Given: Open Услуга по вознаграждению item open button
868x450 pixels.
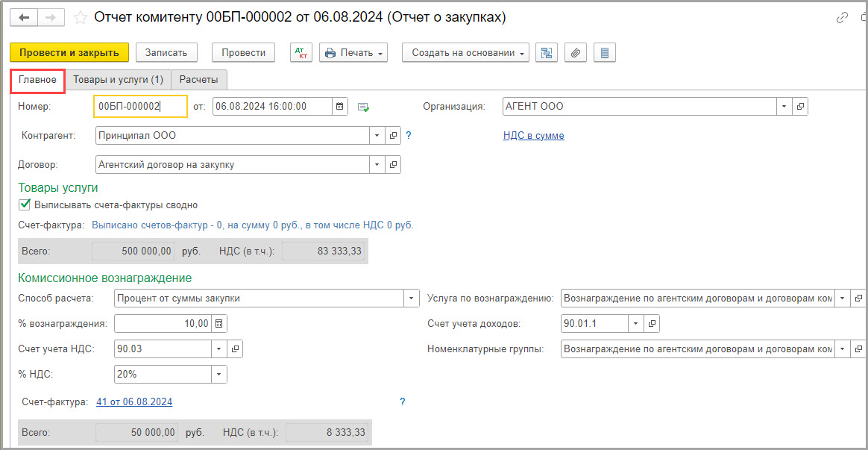Looking at the screenshot, I should [858, 299].
